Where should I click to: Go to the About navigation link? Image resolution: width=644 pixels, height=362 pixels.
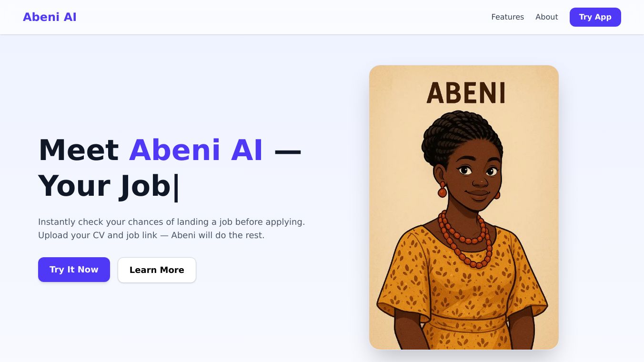[546, 17]
